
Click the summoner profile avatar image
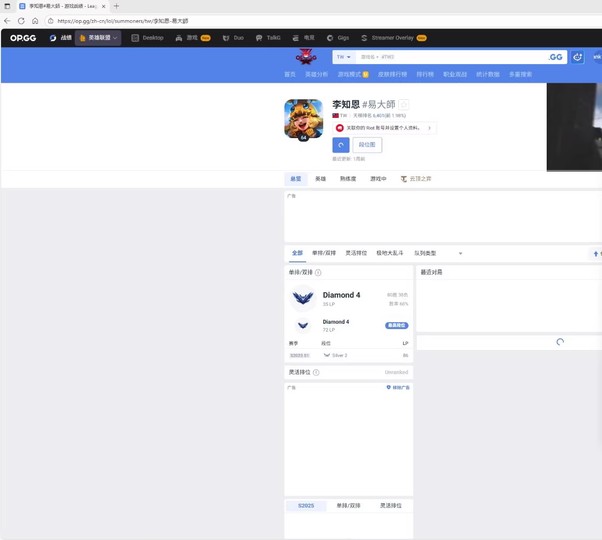coord(303,119)
